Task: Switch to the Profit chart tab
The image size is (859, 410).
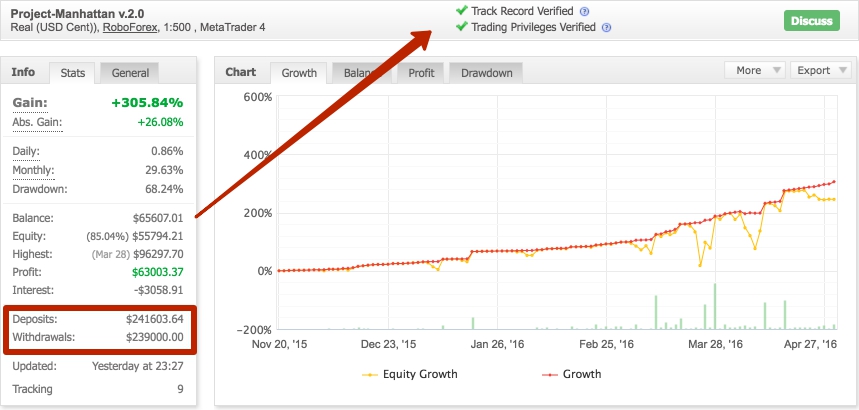Action: point(420,73)
